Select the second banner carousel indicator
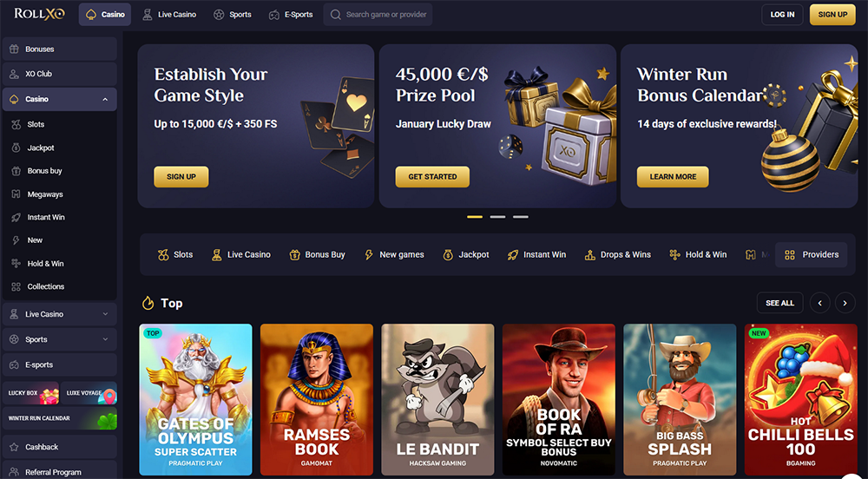 pos(497,217)
